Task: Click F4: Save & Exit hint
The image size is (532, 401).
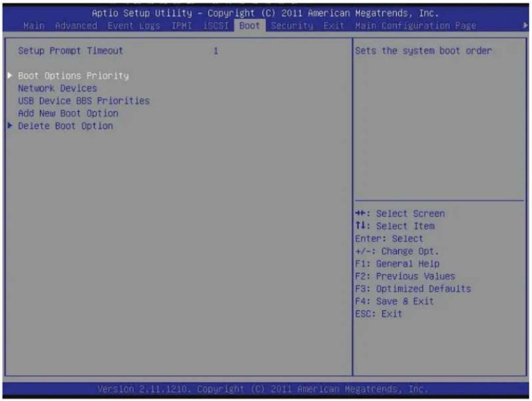Action: click(394, 301)
